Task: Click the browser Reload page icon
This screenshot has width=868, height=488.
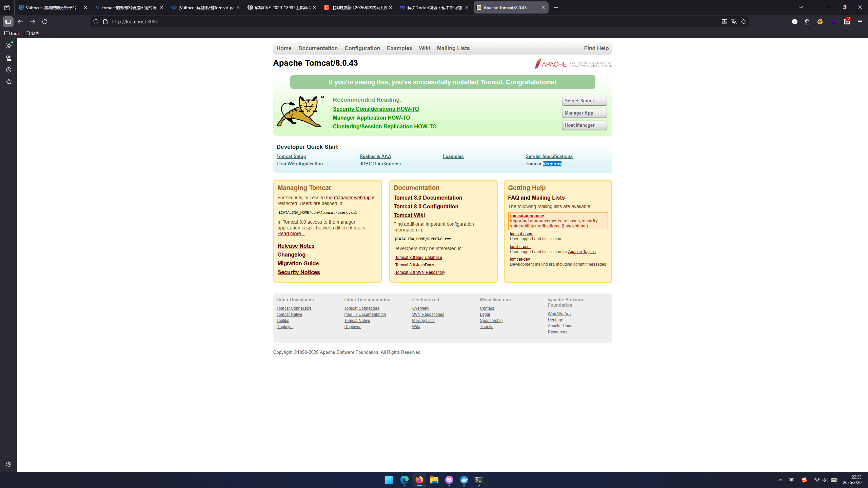Action: [x=45, y=22]
